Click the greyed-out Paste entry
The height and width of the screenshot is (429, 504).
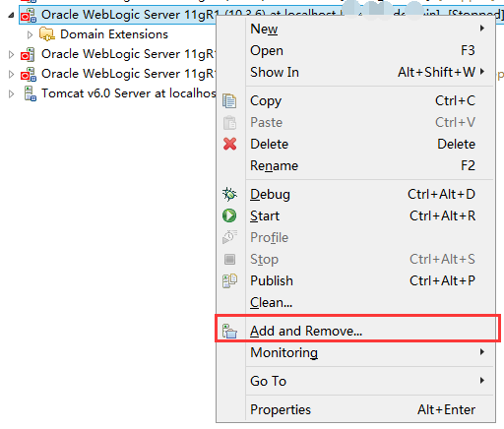point(355,122)
